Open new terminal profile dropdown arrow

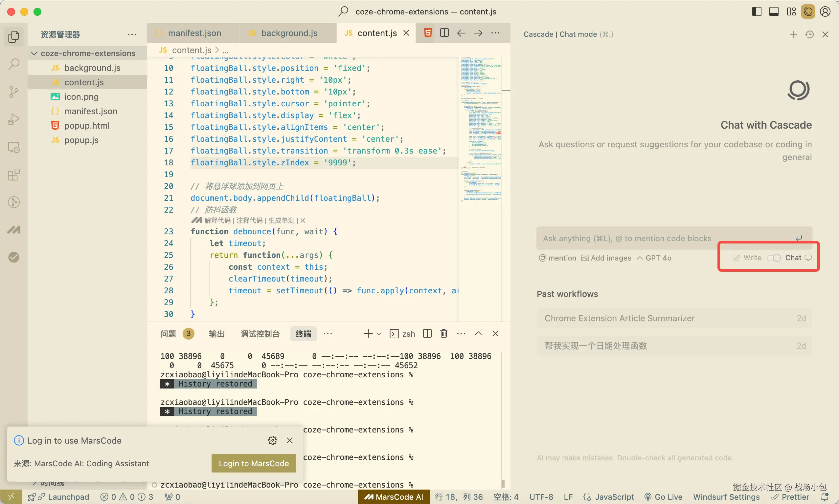click(x=379, y=334)
